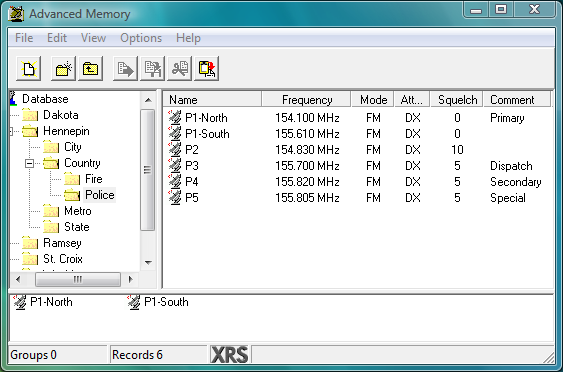Open the Edit menu
This screenshot has width=563, height=372.
click(57, 38)
